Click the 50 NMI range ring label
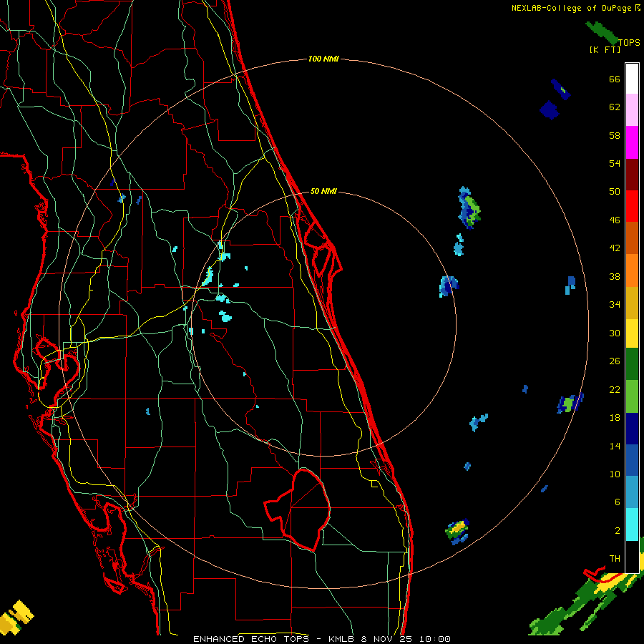 pyautogui.click(x=323, y=191)
